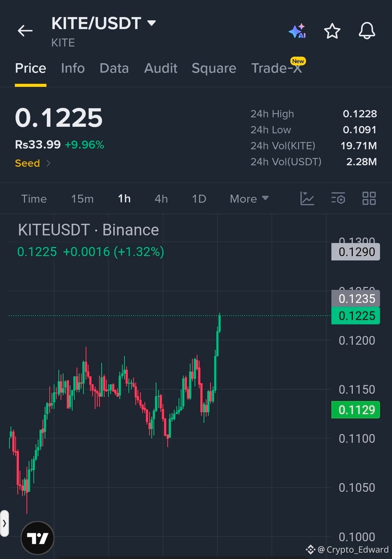Expand the More intervals dropdown
The image size is (392, 559).
249,199
